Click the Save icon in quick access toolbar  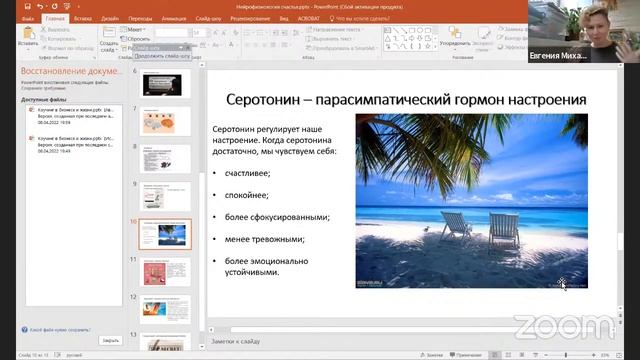pyautogui.click(x=27, y=7)
